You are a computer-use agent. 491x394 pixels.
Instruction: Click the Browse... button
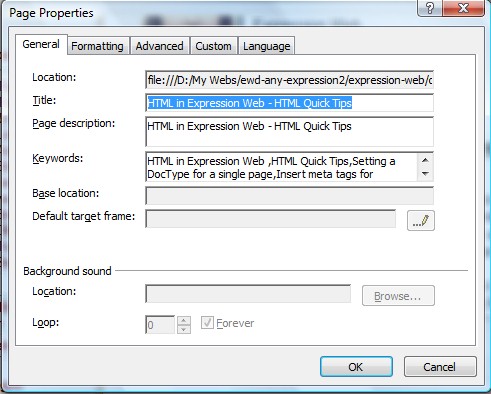pos(398,296)
